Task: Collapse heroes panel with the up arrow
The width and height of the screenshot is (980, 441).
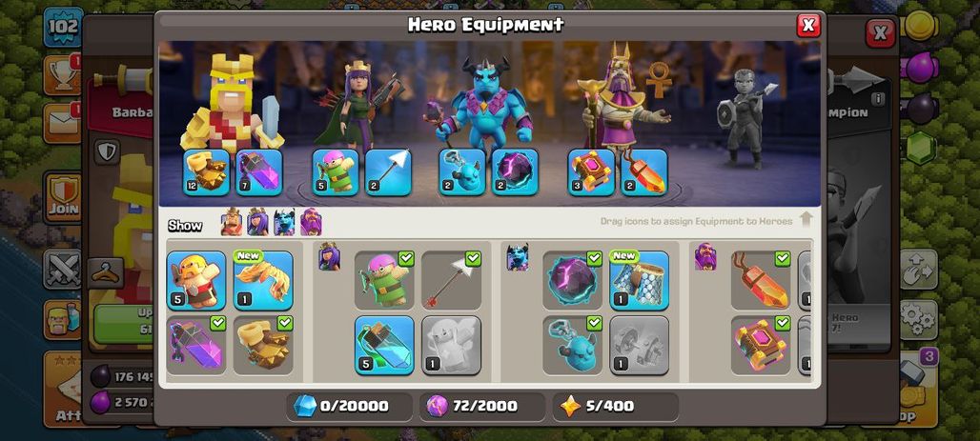Action: pyautogui.click(x=806, y=219)
